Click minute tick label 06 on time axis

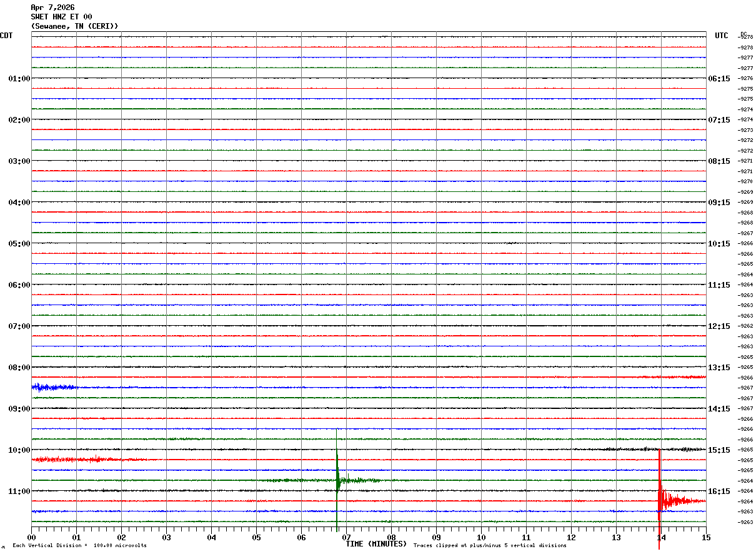coord(301,537)
